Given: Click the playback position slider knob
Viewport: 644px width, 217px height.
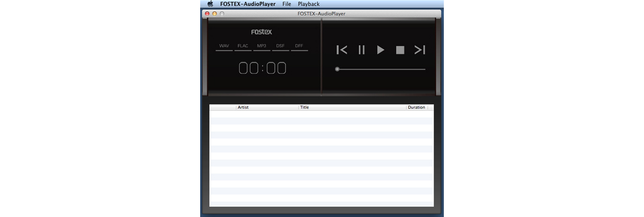Looking at the screenshot, I should (x=337, y=69).
